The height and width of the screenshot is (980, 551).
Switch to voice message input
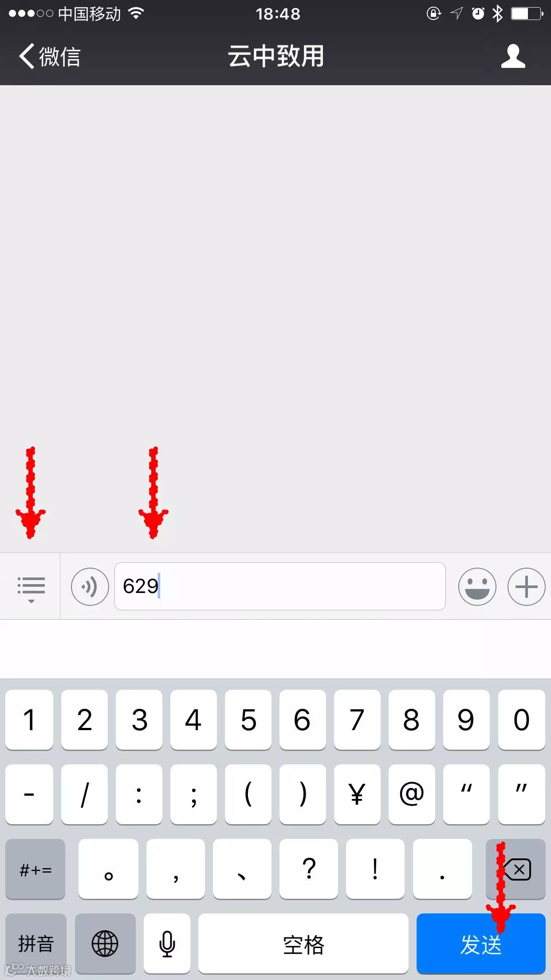click(x=90, y=587)
